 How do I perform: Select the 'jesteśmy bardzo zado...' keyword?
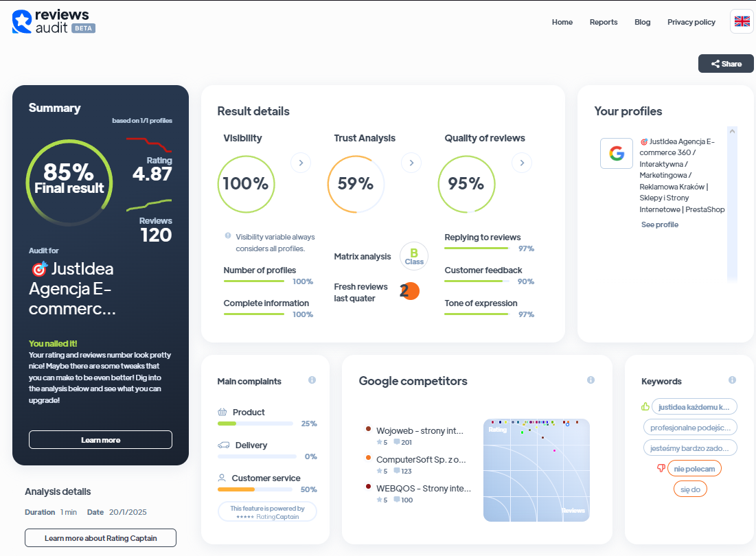690,448
